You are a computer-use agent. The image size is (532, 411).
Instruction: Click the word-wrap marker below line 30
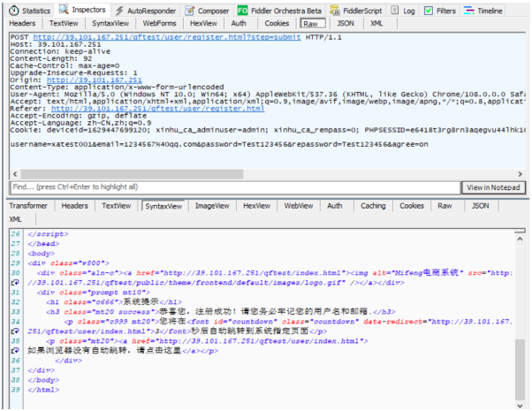[15, 283]
